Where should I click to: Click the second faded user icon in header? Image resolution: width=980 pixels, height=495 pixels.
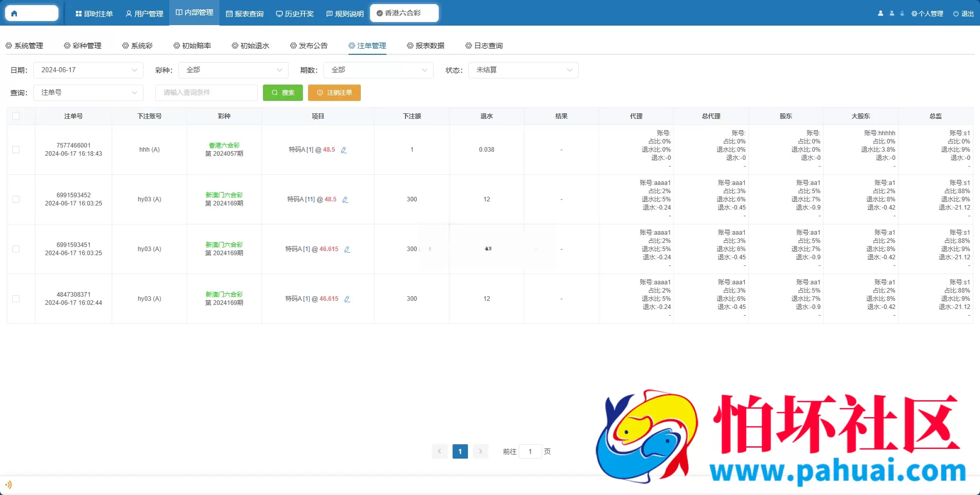(891, 14)
